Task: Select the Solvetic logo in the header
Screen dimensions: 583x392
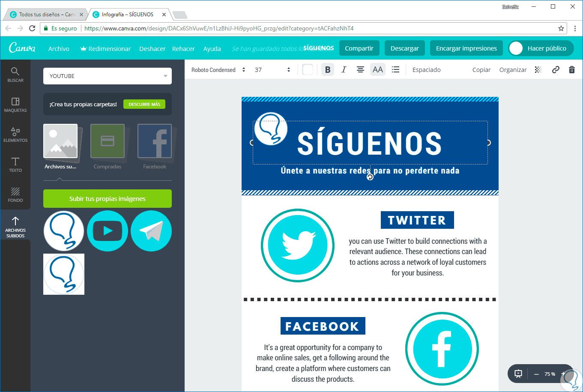Action: click(271, 129)
